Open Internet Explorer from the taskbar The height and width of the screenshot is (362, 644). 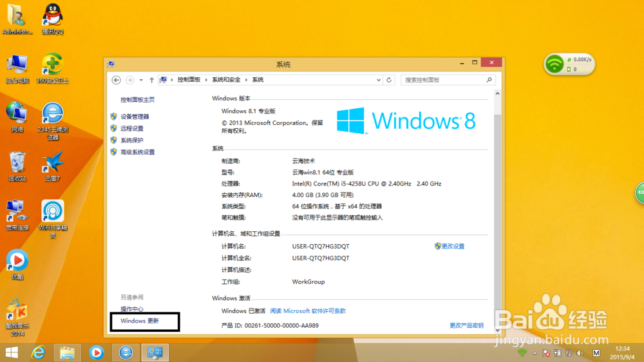pos(39,352)
